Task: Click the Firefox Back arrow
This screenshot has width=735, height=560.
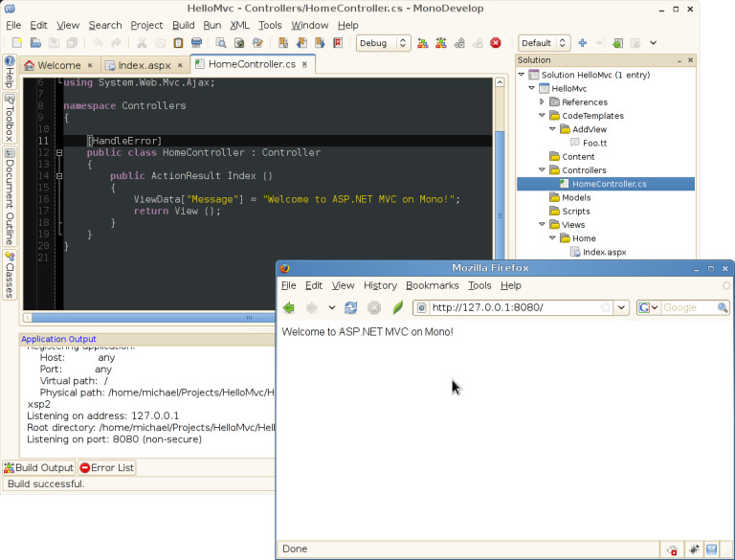Action: [288, 307]
